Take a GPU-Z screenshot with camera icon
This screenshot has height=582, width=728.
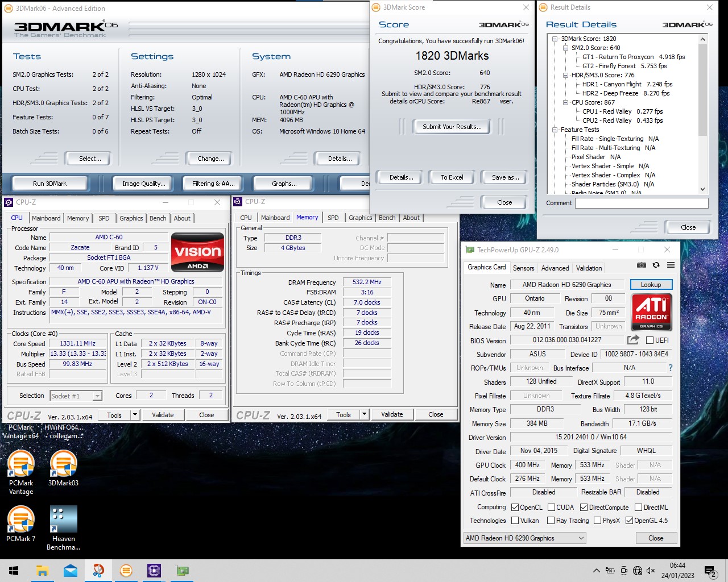[x=642, y=265]
